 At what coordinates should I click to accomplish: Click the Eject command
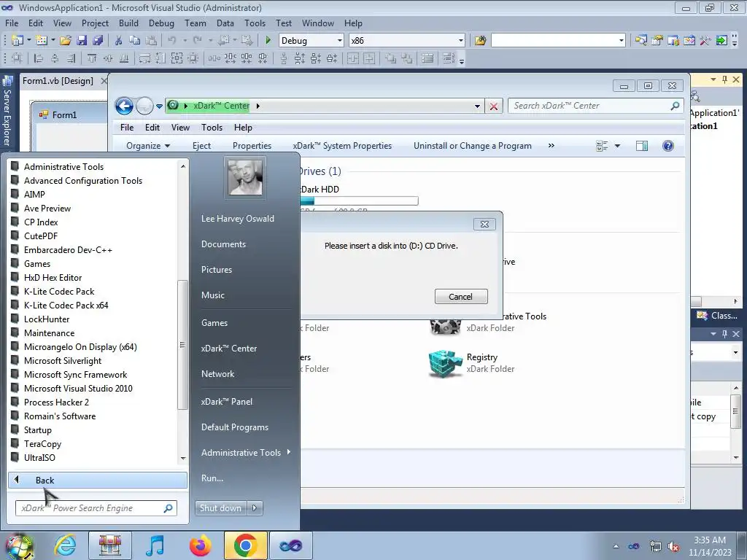click(201, 146)
